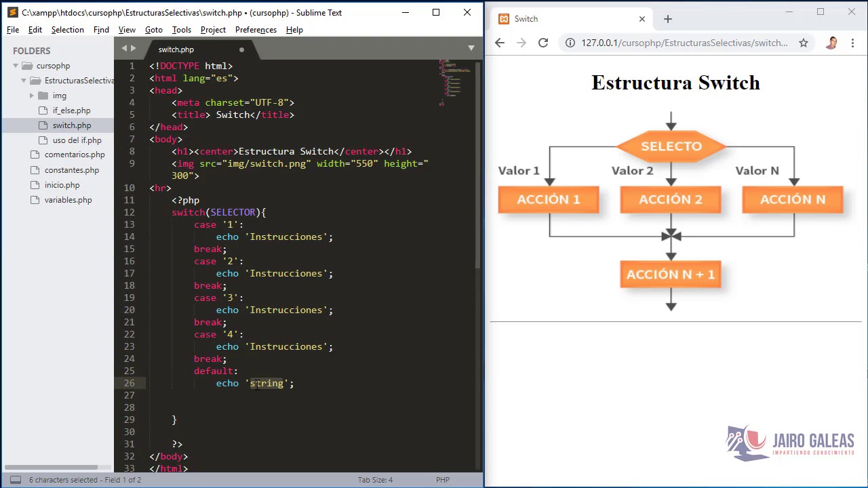Maximize the Sublime Text window
Image resolution: width=868 pixels, height=488 pixels.
coord(436,12)
